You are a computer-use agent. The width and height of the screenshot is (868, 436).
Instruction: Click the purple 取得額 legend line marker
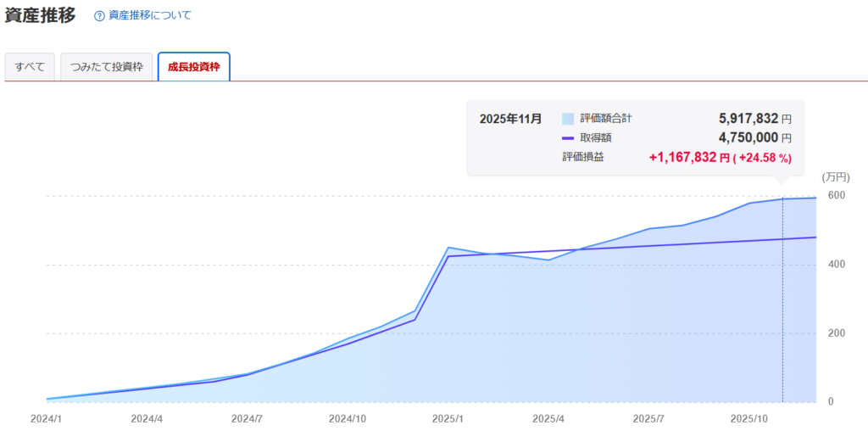(x=568, y=137)
